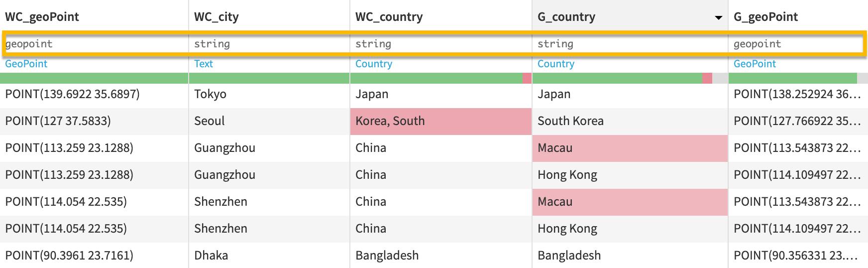Select the G_geoPoint column header
This screenshot has width=868, height=268.
[765, 17]
